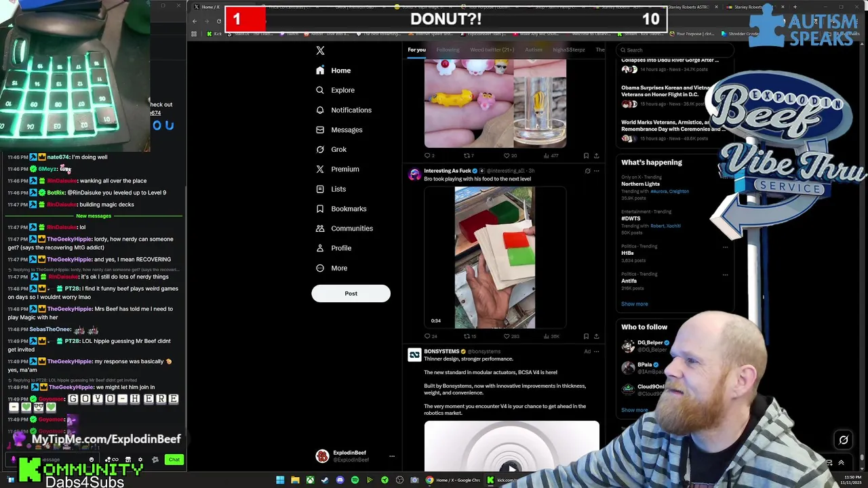The image size is (868, 488).
Task: Share the Interesting As Fuck post
Action: 596,336
